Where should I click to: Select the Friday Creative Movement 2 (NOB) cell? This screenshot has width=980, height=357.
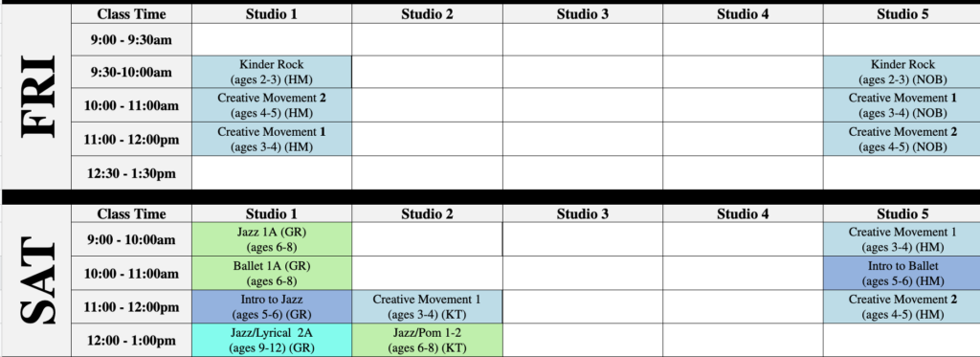902,139
